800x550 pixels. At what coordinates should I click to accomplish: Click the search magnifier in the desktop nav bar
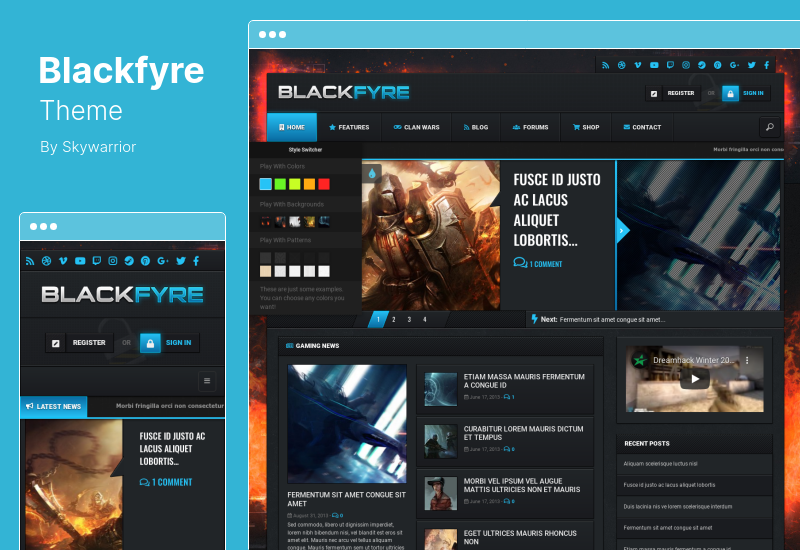click(769, 127)
